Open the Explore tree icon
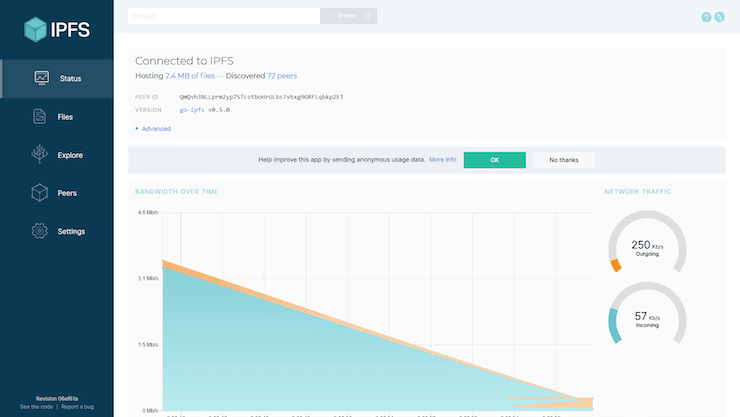 pyautogui.click(x=40, y=155)
